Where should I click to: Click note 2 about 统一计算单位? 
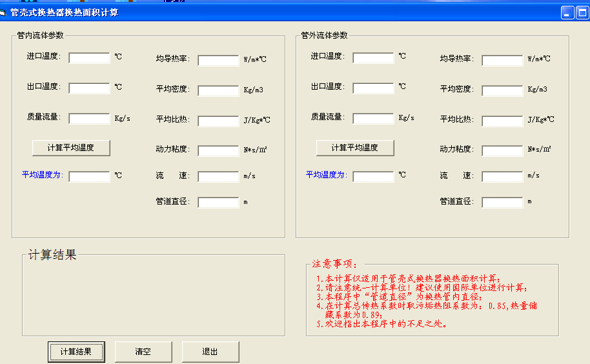click(422, 288)
